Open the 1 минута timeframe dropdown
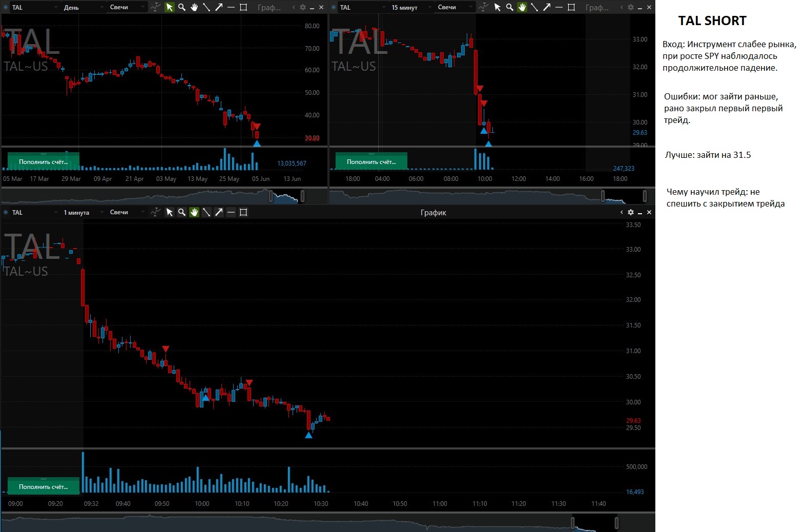807x532 pixels. [x=82, y=212]
